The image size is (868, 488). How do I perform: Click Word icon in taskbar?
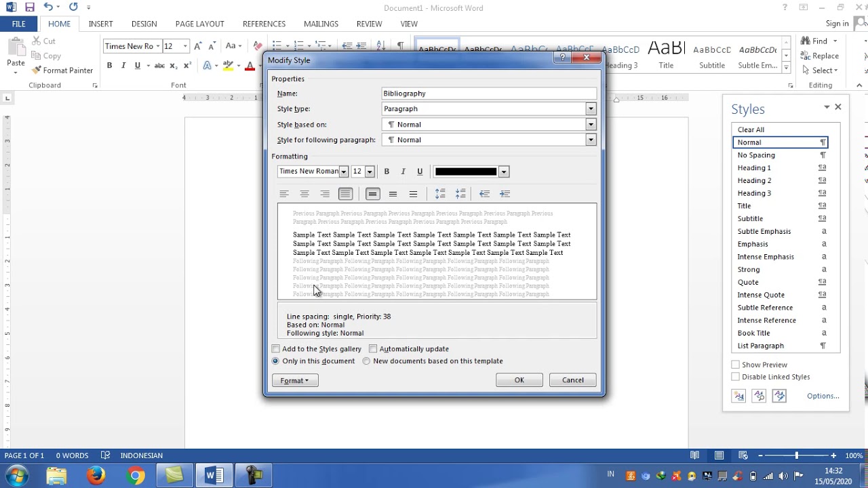pyautogui.click(x=214, y=476)
